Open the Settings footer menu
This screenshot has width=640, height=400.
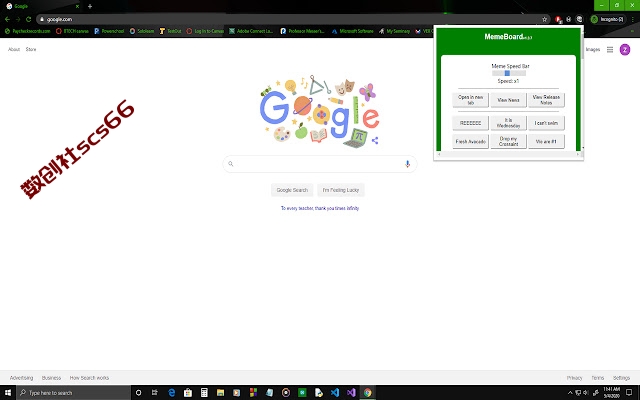pos(621,378)
